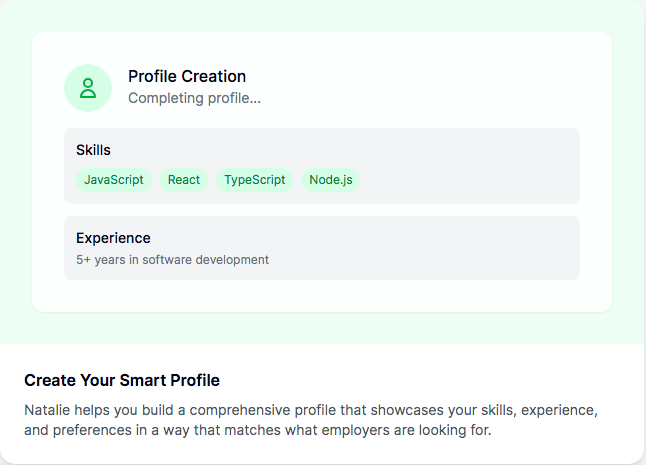The height and width of the screenshot is (465, 646).
Task: Choose the TypeScript skill chip
Action: pos(255,180)
